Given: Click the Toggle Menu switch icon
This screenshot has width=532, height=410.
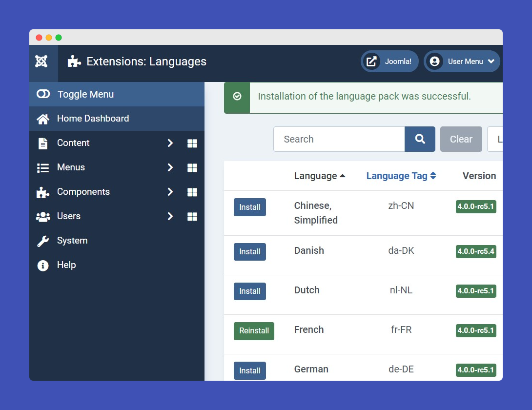Looking at the screenshot, I should click(43, 94).
